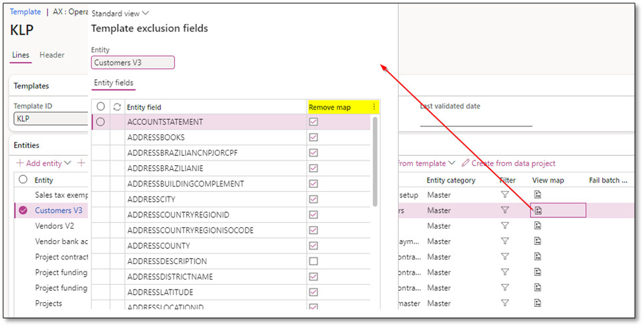Click Create from data project button
Screen dimensions: 644x327
513,163
